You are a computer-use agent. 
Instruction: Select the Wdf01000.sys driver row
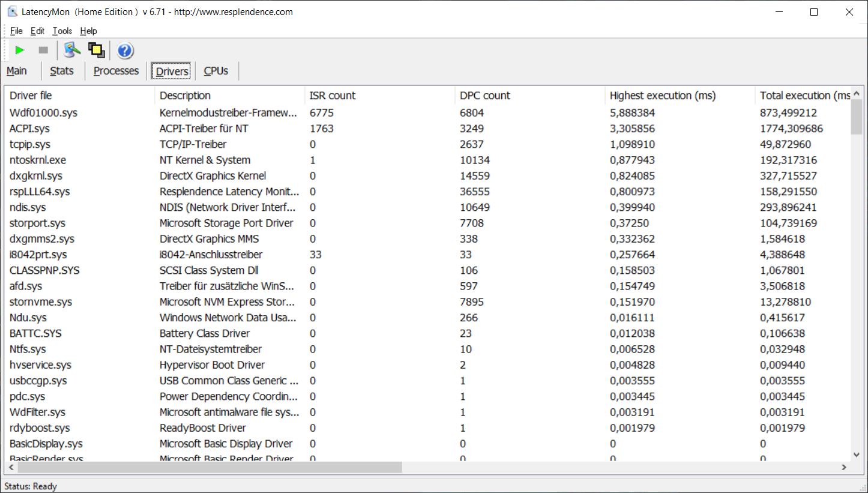point(44,112)
